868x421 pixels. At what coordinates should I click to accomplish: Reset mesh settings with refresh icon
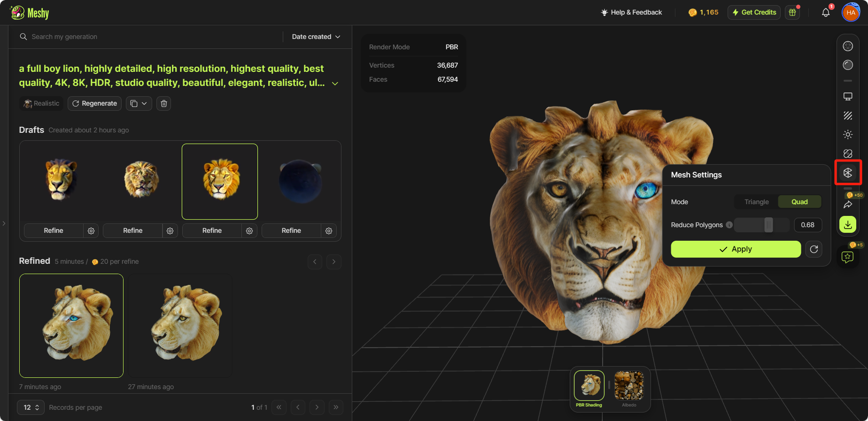point(814,249)
